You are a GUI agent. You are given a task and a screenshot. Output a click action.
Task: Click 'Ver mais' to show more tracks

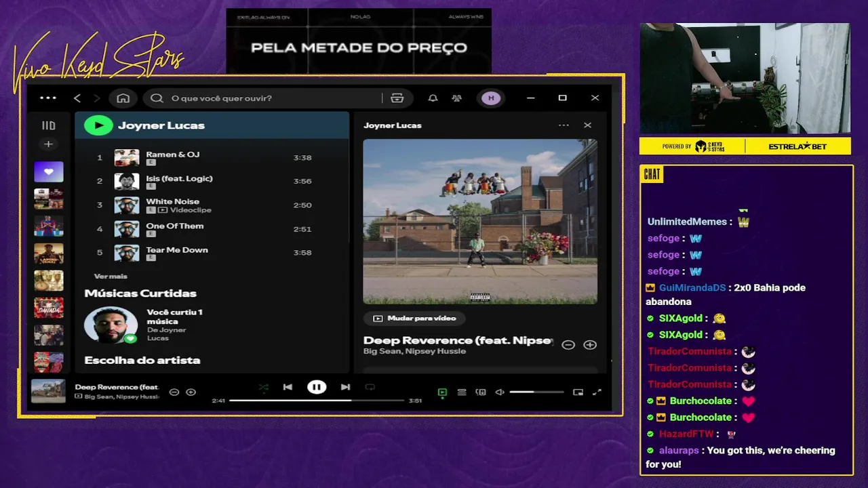pyautogui.click(x=111, y=277)
